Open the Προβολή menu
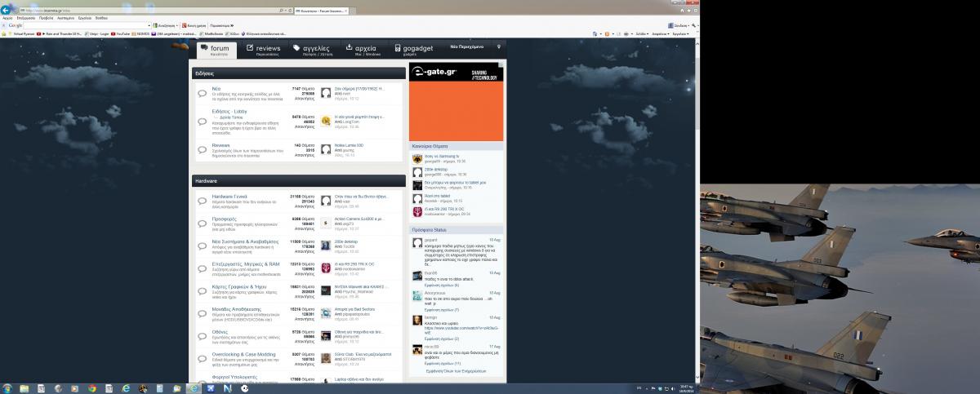Screen dimensions: 980x394 (x=47, y=16)
